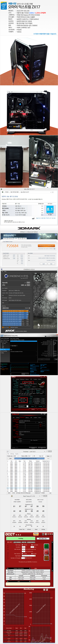Select Benchmarking in Intel XTU sidebar
The width and height of the screenshot is (58, 644).
pos(4,351)
